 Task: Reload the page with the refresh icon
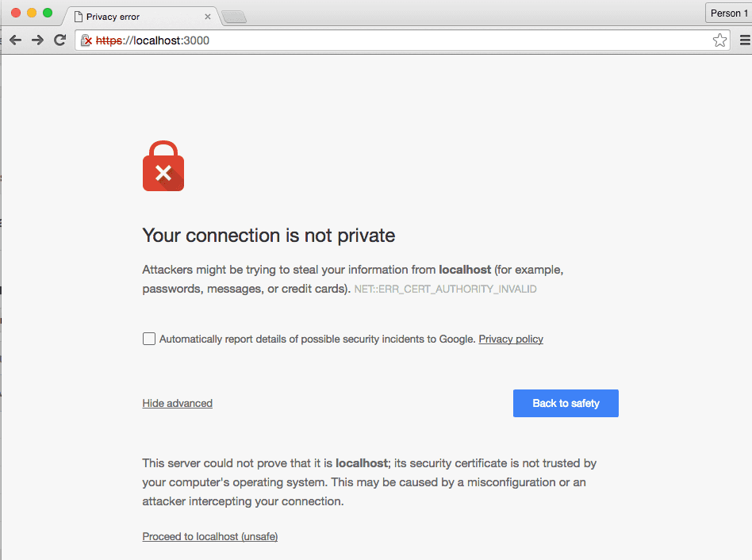pyautogui.click(x=59, y=40)
